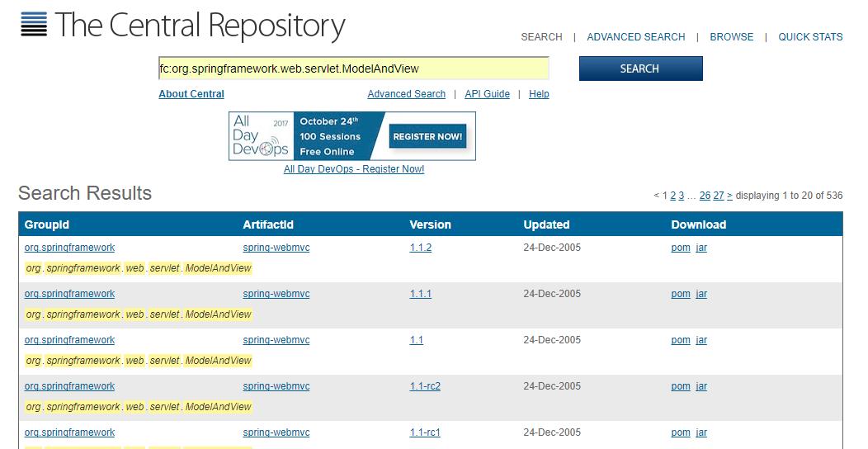Open BROWSE in top navigation
Viewport: 868px width, 449px height.
[731, 37]
